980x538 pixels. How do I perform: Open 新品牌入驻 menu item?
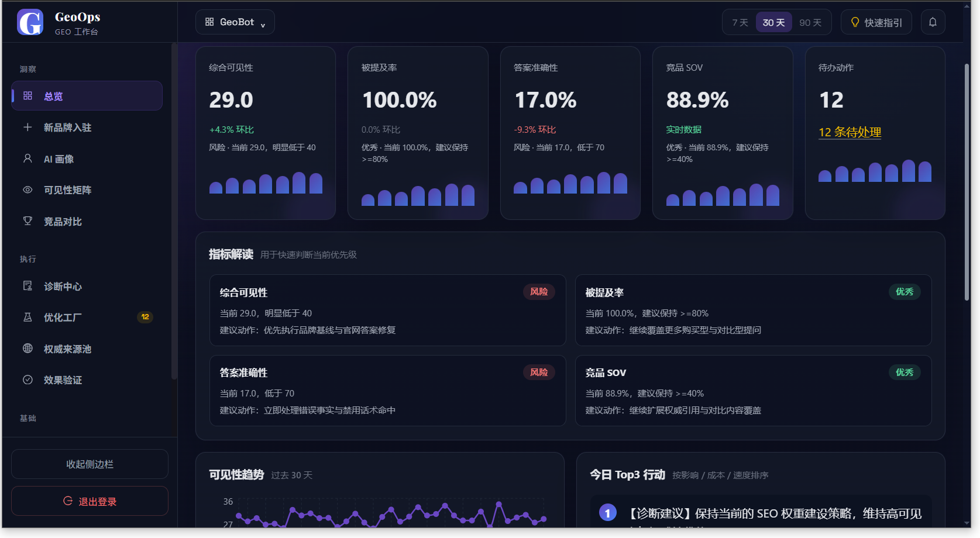point(87,127)
